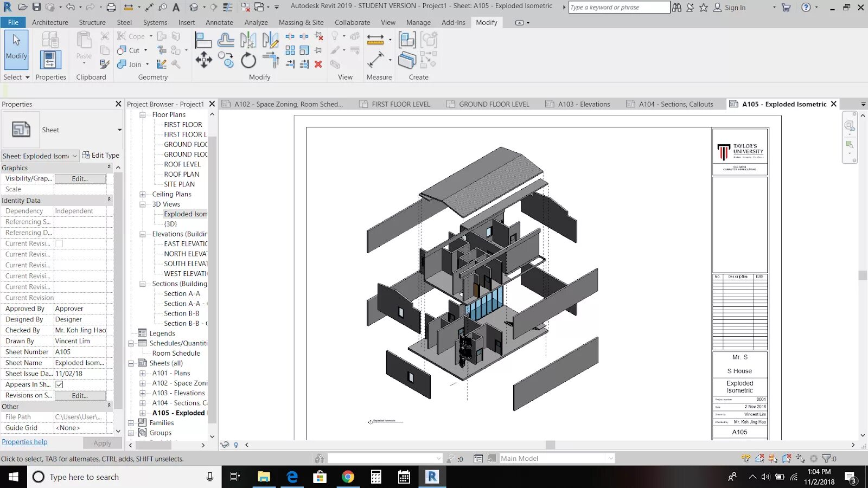Expand the Families node in Project Browser
The image size is (868, 488).
(131, 423)
